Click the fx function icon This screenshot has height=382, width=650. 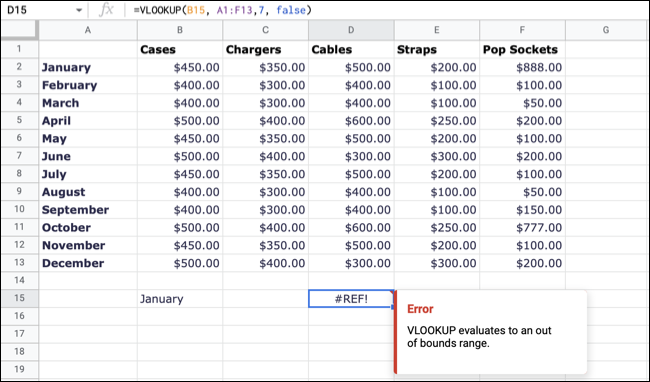106,10
